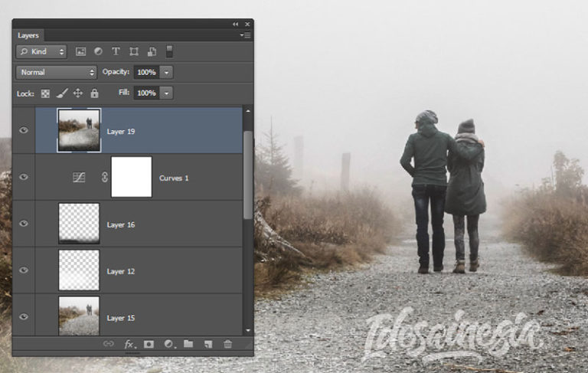The height and width of the screenshot is (373, 588).
Task: Click the type layer filter icon
Action: pyautogui.click(x=116, y=51)
